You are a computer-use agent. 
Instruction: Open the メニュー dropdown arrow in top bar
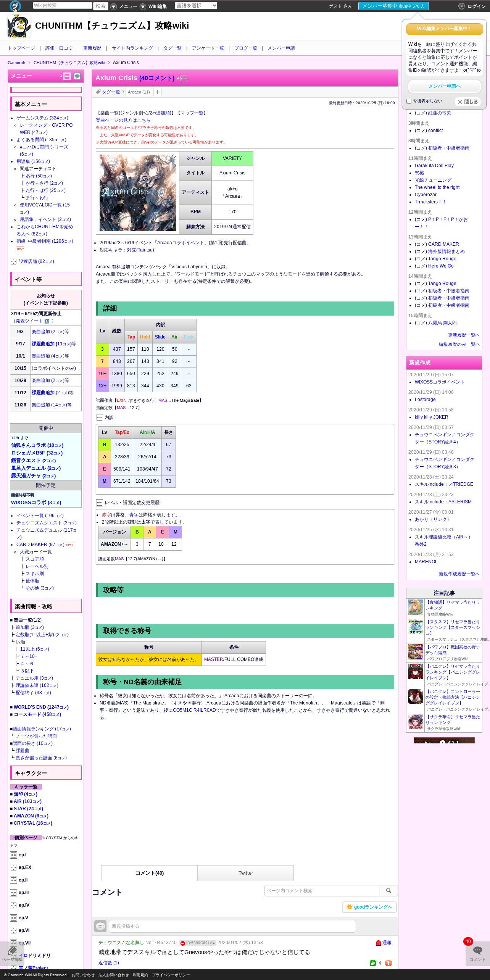click(x=113, y=6)
